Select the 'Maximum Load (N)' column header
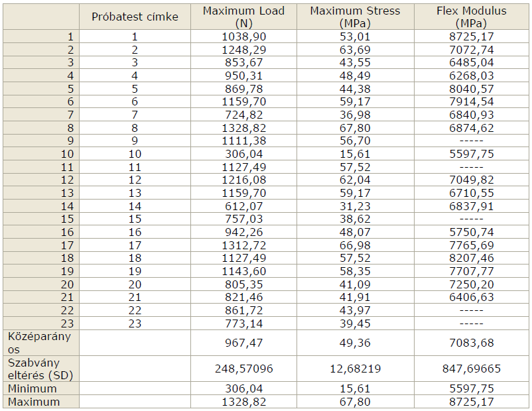The image size is (532, 411). [x=243, y=17]
